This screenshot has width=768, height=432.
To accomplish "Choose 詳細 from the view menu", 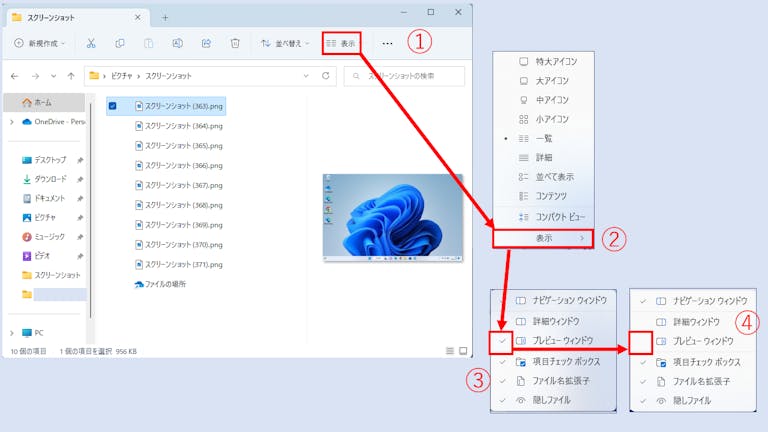I will (x=544, y=158).
